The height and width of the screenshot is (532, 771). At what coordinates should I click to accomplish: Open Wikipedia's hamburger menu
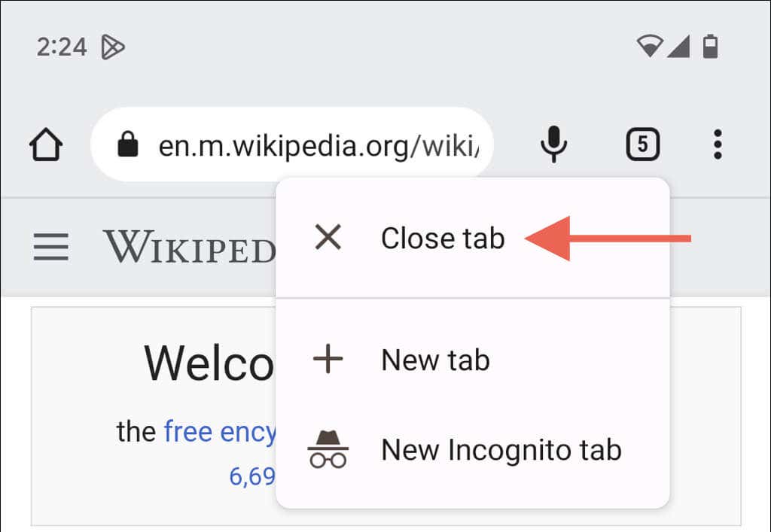pos(51,247)
